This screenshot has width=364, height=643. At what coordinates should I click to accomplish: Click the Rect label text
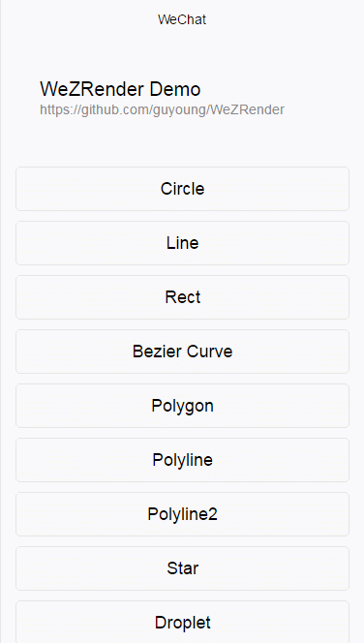[x=182, y=297]
